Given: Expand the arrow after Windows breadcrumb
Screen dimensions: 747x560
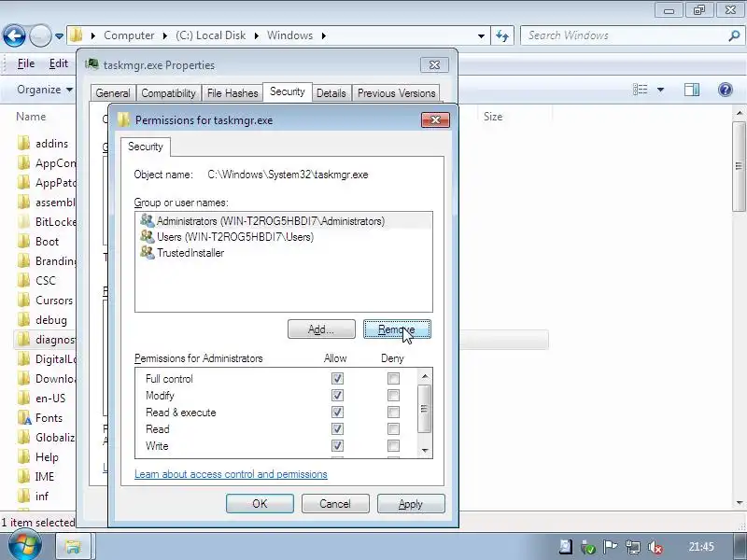Looking at the screenshot, I should [323, 35].
